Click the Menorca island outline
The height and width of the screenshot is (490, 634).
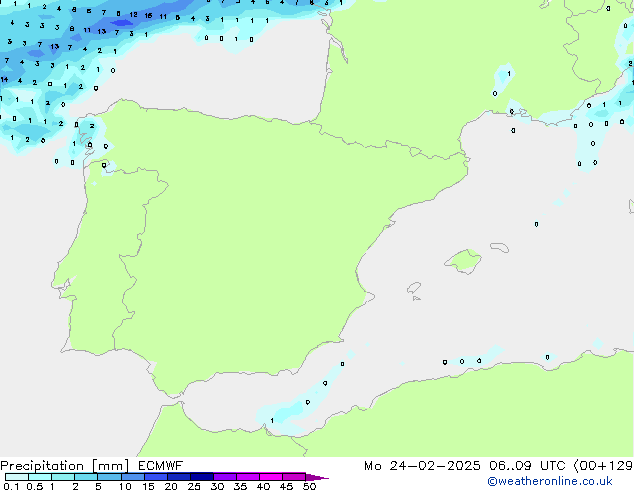point(499,247)
